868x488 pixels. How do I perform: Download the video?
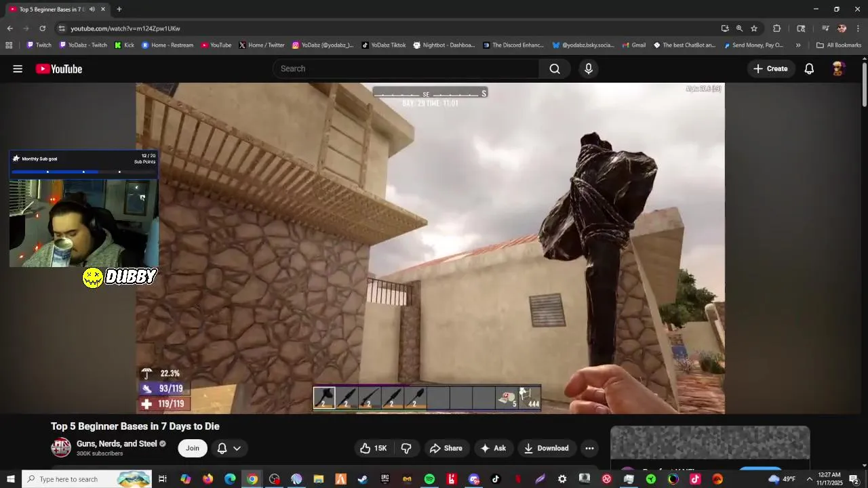pyautogui.click(x=547, y=448)
